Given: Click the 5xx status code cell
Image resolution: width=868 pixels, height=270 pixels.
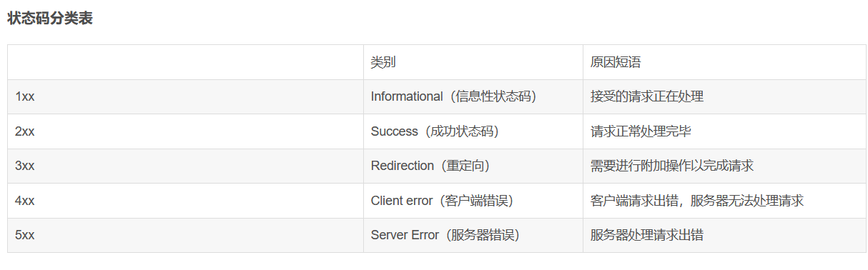Looking at the screenshot, I should pos(185,235).
